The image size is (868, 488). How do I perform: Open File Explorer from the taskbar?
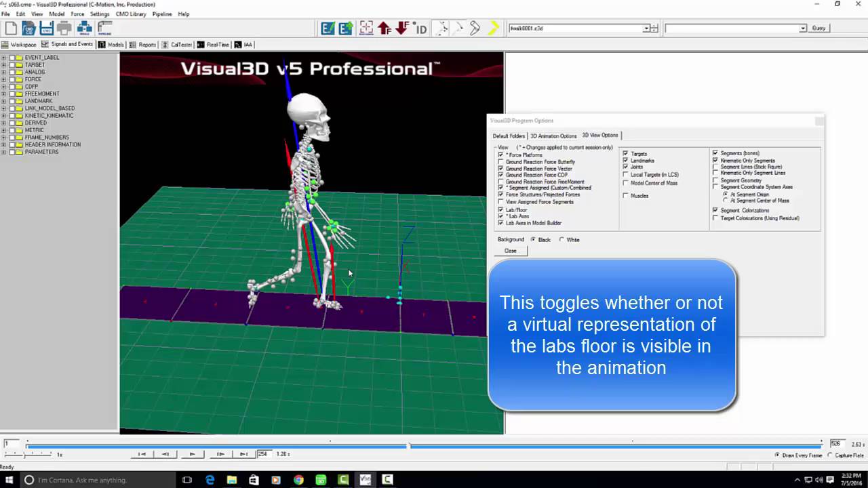[x=232, y=480]
